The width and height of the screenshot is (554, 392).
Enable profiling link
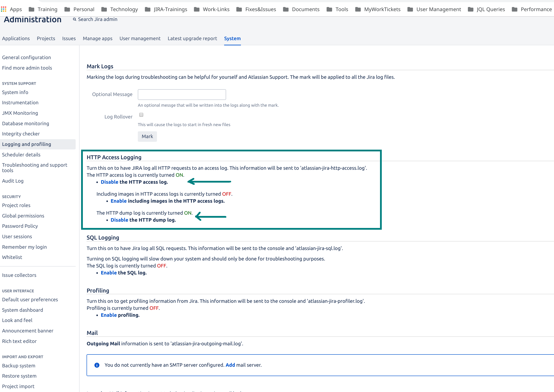click(x=109, y=315)
